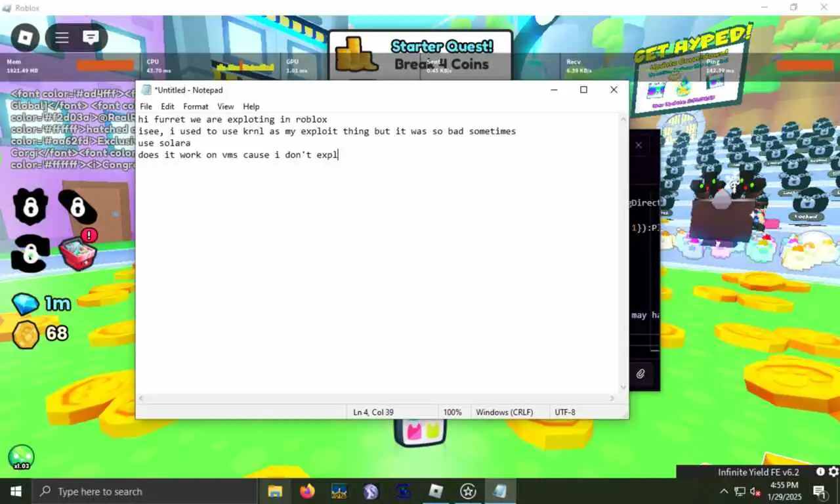Click Notepad horizontal scrollbar right arrow
840x504 pixels.
(x=613, y=398)
